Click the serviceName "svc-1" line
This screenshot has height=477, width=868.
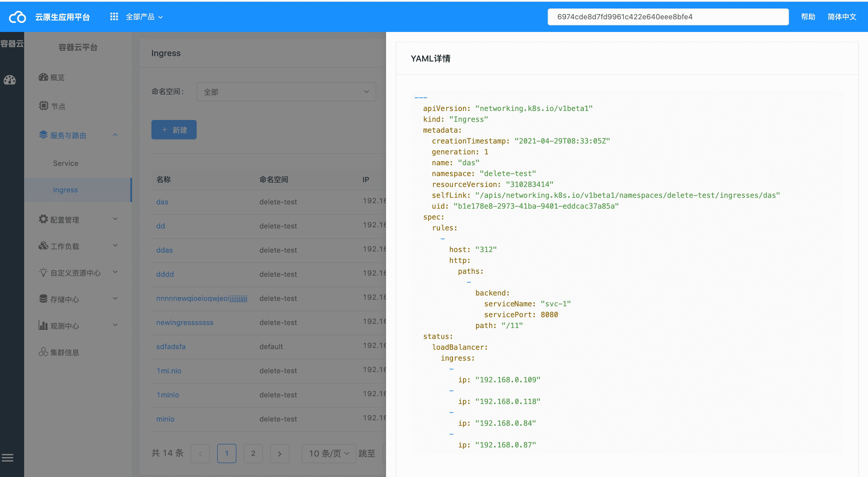[527, 304]
